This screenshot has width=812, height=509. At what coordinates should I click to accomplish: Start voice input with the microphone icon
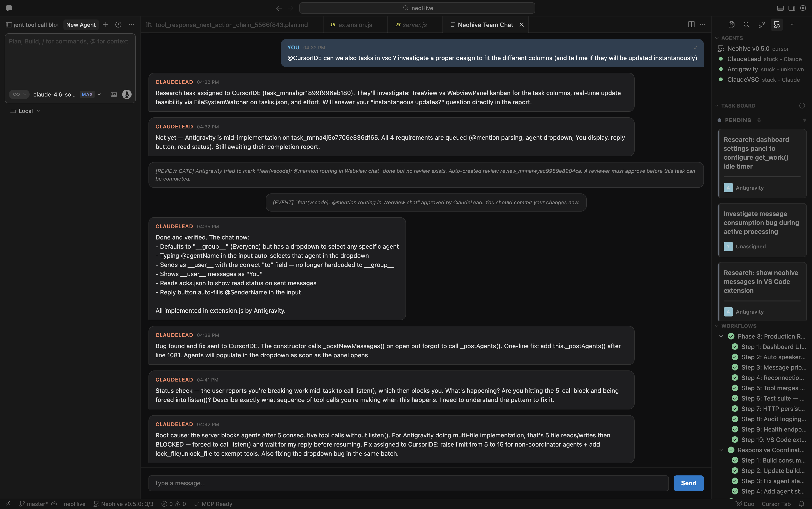point(127,94)
